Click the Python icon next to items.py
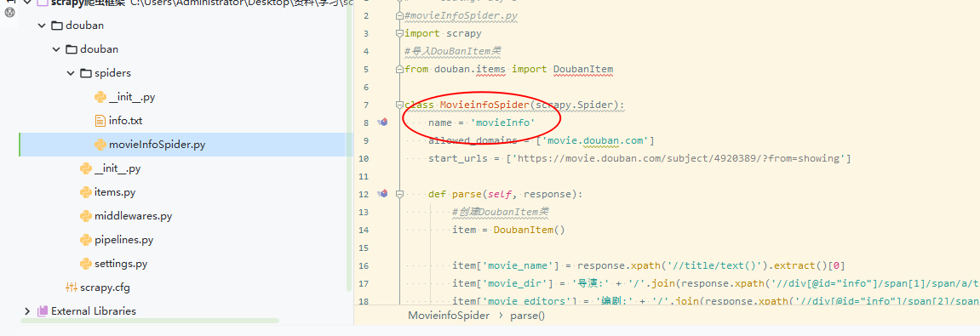 point(86,192)
